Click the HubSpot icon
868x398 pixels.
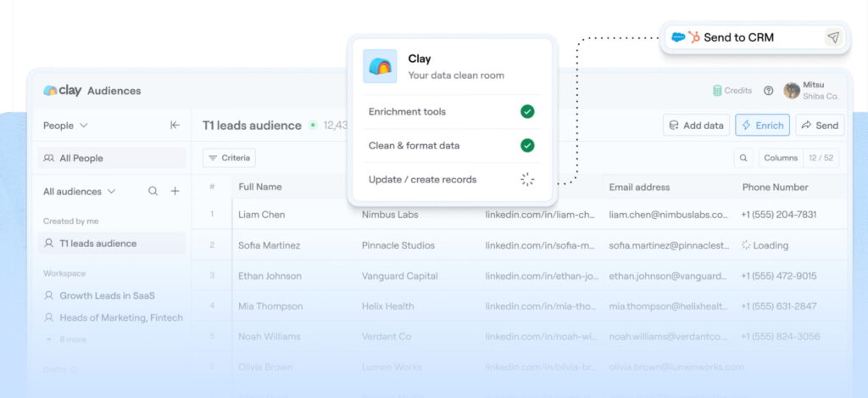[694, 37]
